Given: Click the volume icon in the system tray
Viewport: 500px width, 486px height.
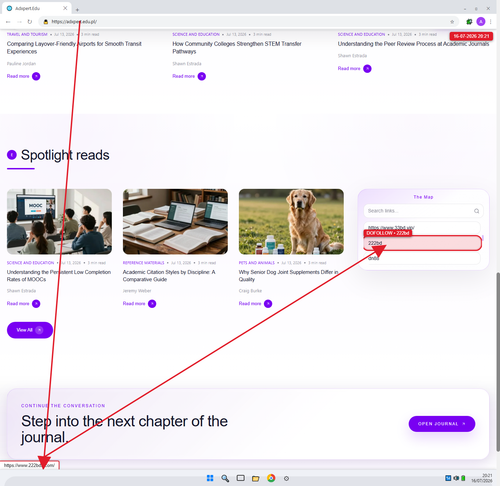Looking at the screenshot, I should pos(456,478).
